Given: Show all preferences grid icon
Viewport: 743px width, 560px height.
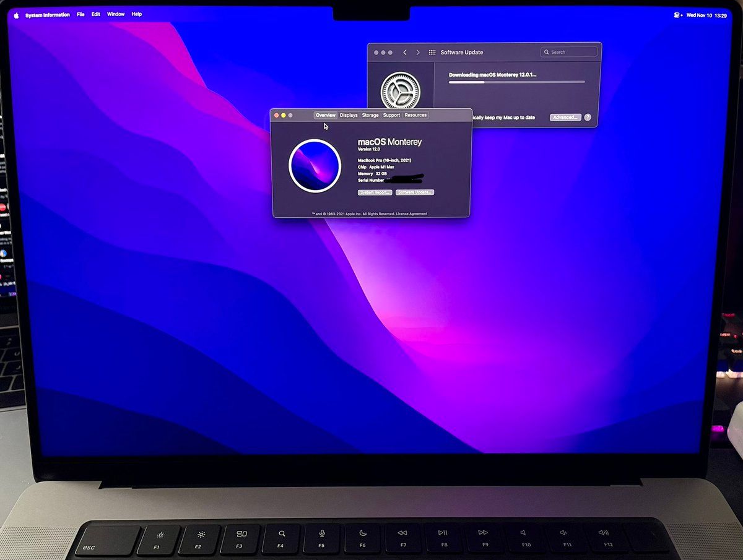Looking at the screenshot, I should coord(432,53).
